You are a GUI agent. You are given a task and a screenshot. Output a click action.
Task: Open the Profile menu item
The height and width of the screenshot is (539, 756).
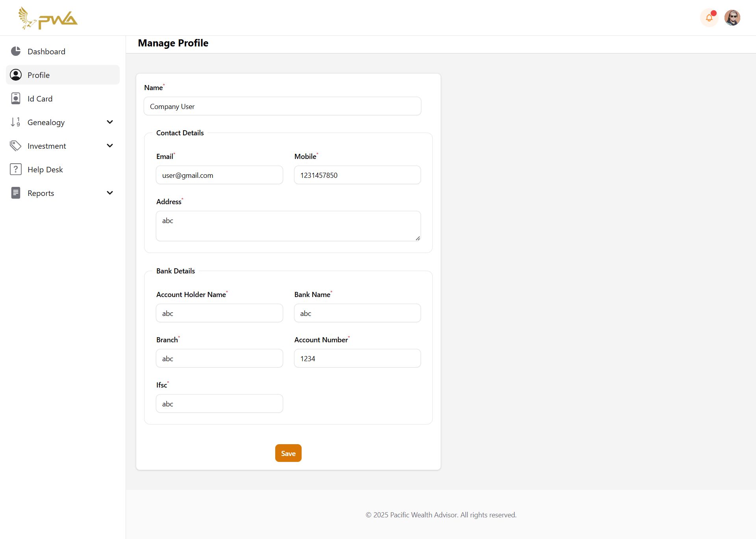point(39,75)
